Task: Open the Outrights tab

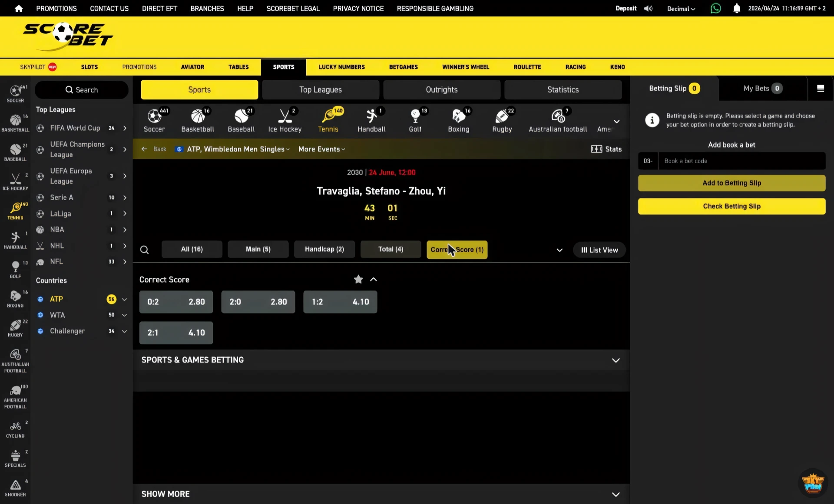Action: pos(442,90)
